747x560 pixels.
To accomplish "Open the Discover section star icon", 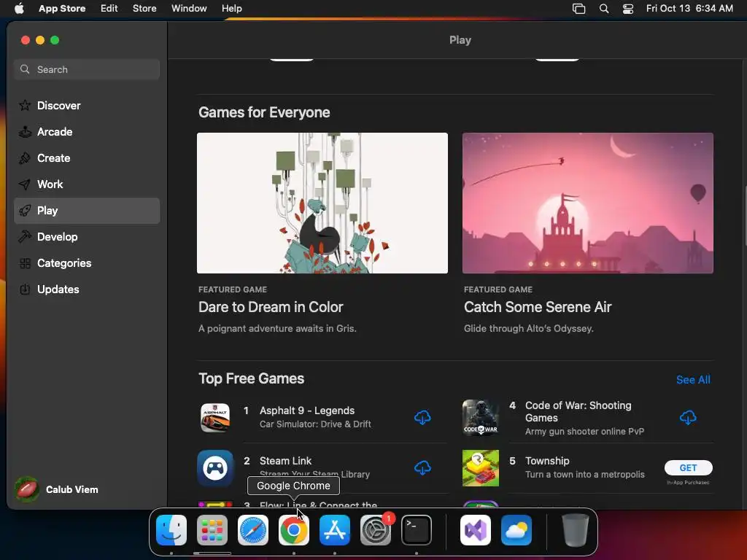I will [25, 105].
